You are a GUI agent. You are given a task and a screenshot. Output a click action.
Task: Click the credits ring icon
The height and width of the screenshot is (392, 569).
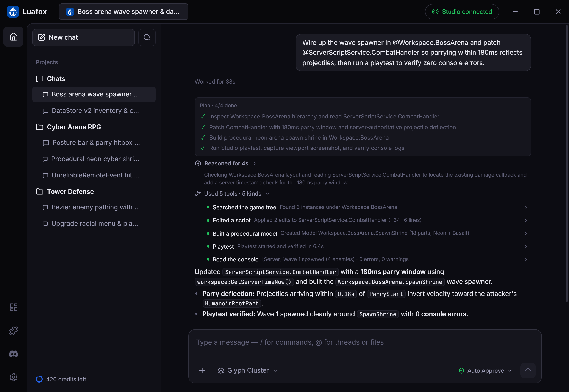point(39,379)
